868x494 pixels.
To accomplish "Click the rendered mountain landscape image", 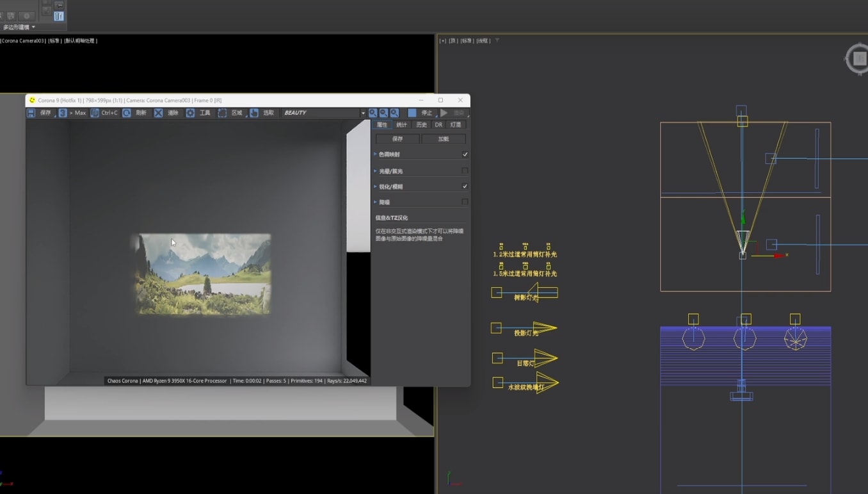I will pyautogui.click(x=203, y=274).
